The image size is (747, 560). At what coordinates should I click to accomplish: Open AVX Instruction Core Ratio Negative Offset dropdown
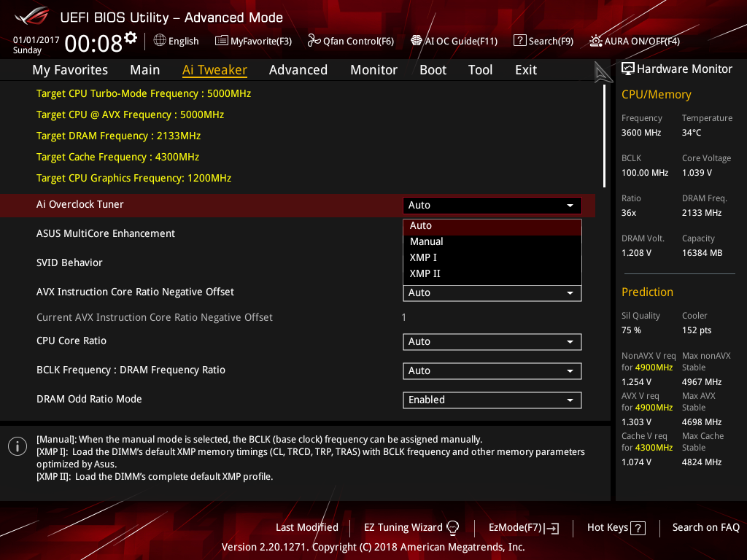point(492,293)
